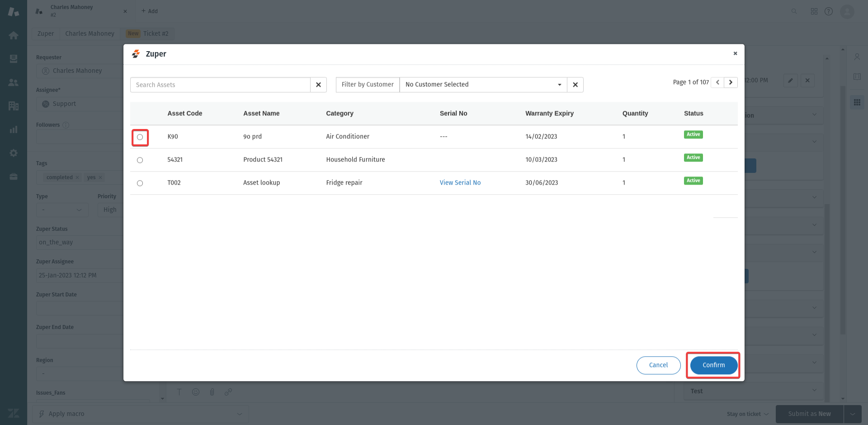
Task: Click the insert link icon
Action: pos(228,392)
